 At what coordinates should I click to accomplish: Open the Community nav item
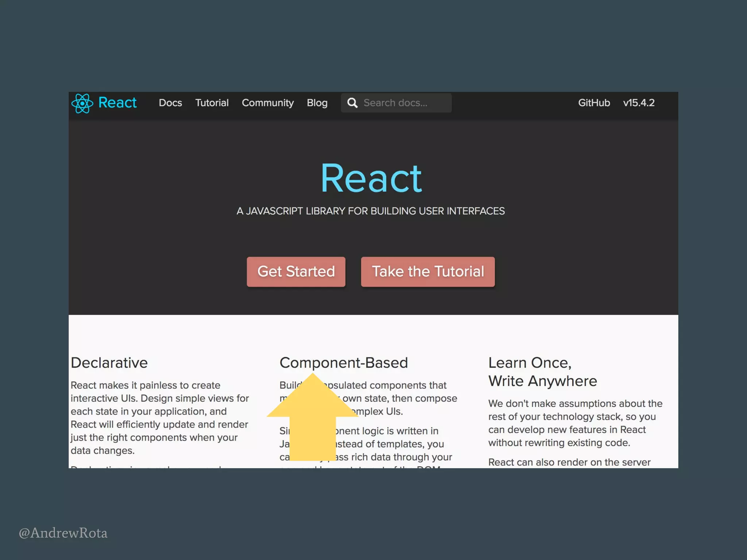[x=268, y=103]
